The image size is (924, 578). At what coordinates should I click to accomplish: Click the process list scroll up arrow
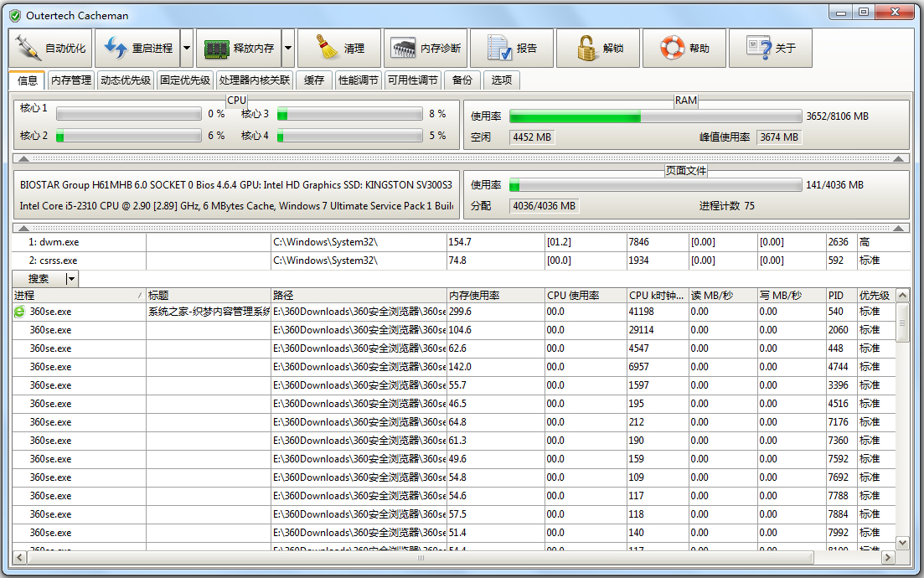click(x=902, y=295)
